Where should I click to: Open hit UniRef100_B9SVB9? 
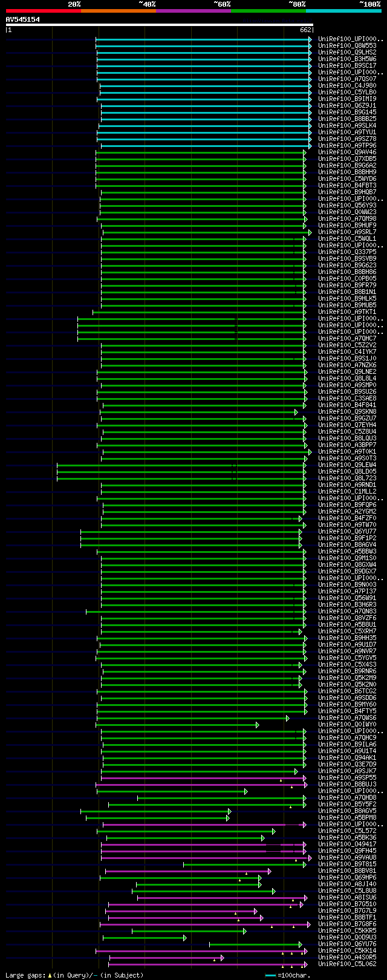click(x=347, y=258)
